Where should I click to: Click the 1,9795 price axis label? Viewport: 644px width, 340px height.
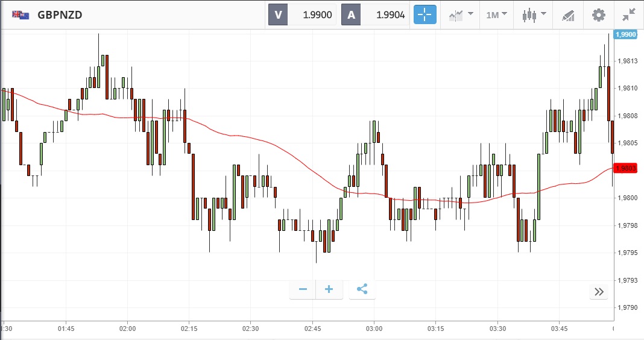tap(627, 253)
